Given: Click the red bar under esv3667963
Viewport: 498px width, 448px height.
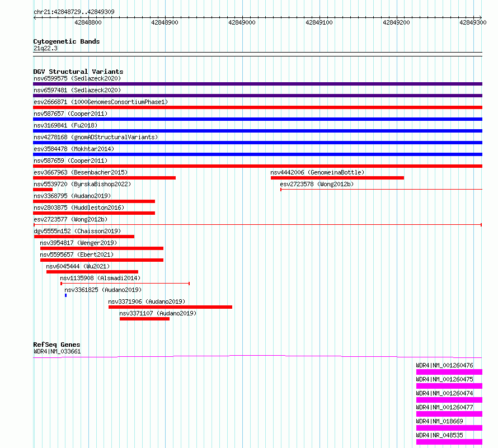Looking at the screenshot, I should click(x=104, y=178).
